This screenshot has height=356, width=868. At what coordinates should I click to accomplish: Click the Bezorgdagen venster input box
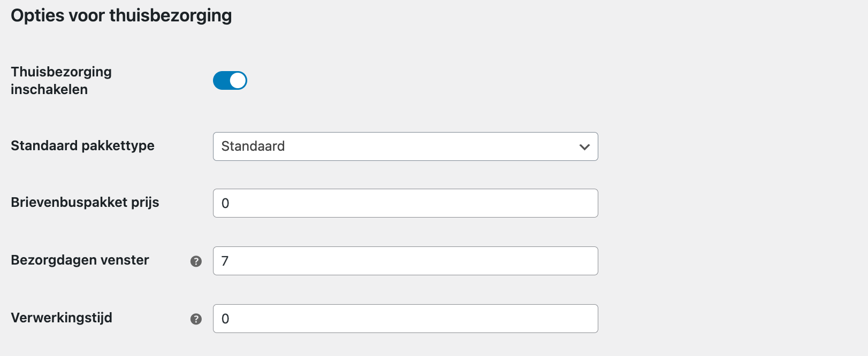(405, 261)
